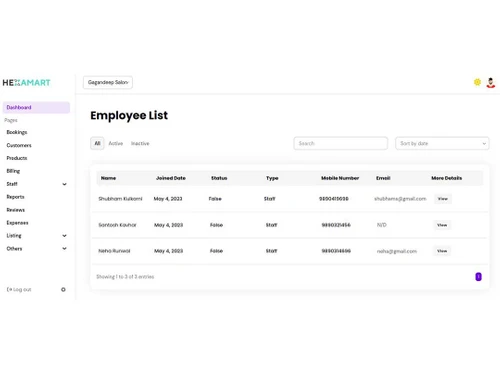Click the Name column header
500x375 pixels.
pos(108,178)
